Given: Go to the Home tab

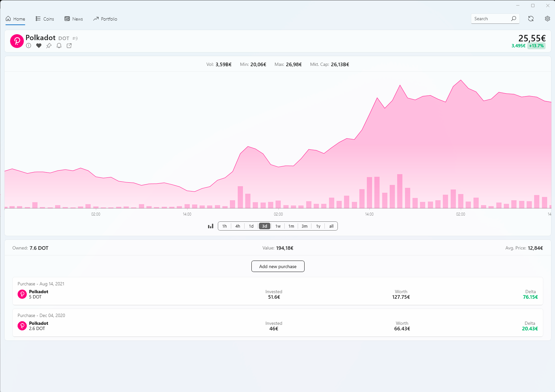Looking at the screenshot, I should (15, 19).
